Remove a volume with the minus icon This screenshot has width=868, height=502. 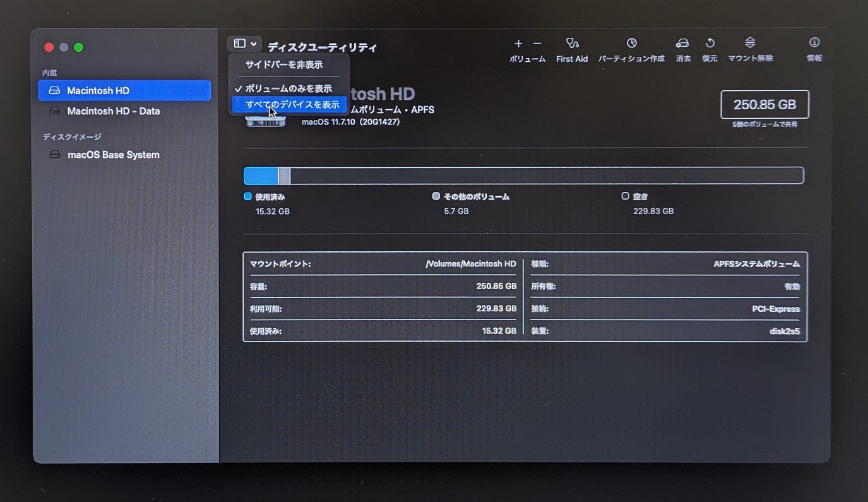click(537, 44)
